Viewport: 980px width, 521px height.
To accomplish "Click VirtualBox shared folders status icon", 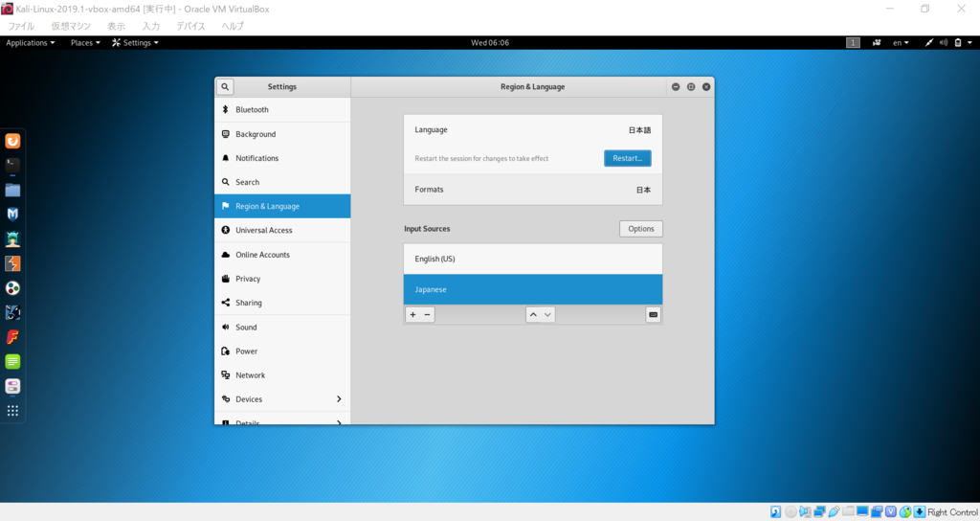I will click(848, 511).
